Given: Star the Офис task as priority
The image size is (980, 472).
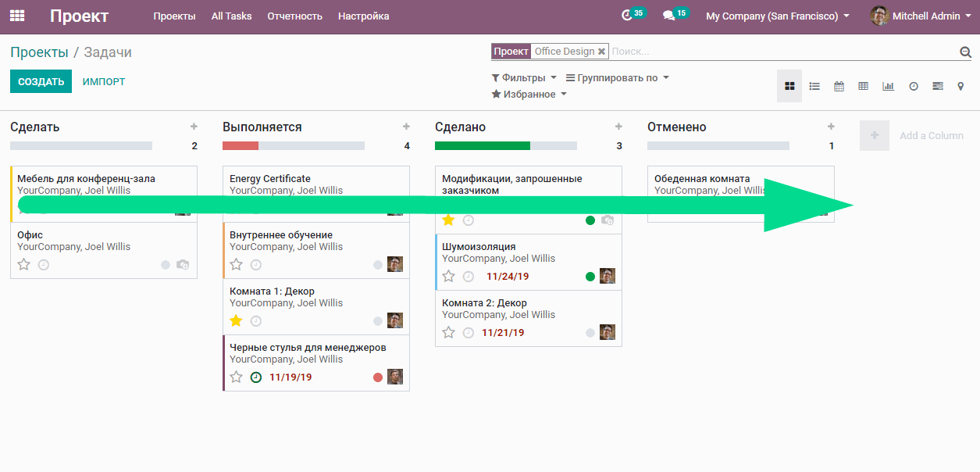Looking at the screenshot, I should click(x=24, y=265).
